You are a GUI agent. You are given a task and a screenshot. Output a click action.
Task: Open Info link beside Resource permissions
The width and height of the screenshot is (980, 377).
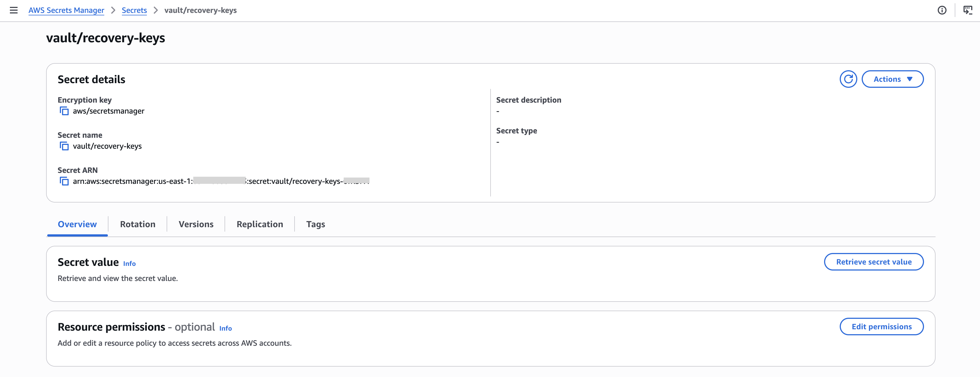coord(225,328)
